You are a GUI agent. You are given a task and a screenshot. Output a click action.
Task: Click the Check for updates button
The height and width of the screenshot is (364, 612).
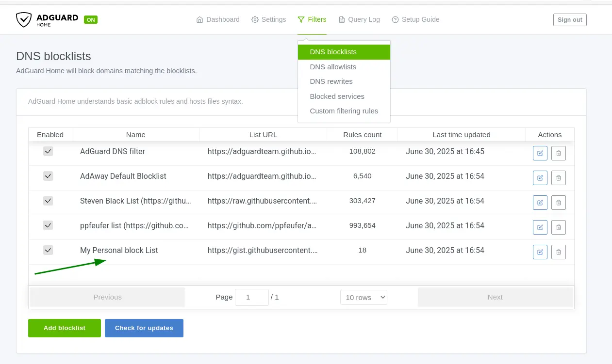pos(144,328)
